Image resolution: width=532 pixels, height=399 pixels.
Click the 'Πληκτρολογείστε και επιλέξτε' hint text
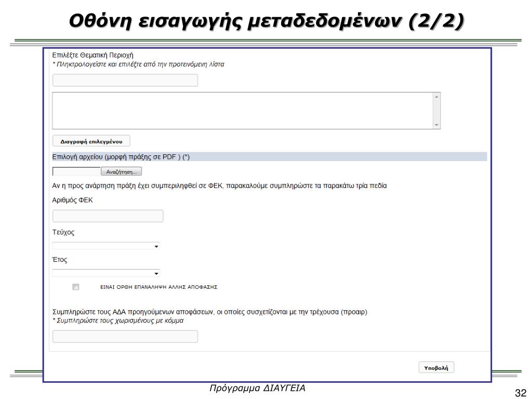click(x=138, y=64)
